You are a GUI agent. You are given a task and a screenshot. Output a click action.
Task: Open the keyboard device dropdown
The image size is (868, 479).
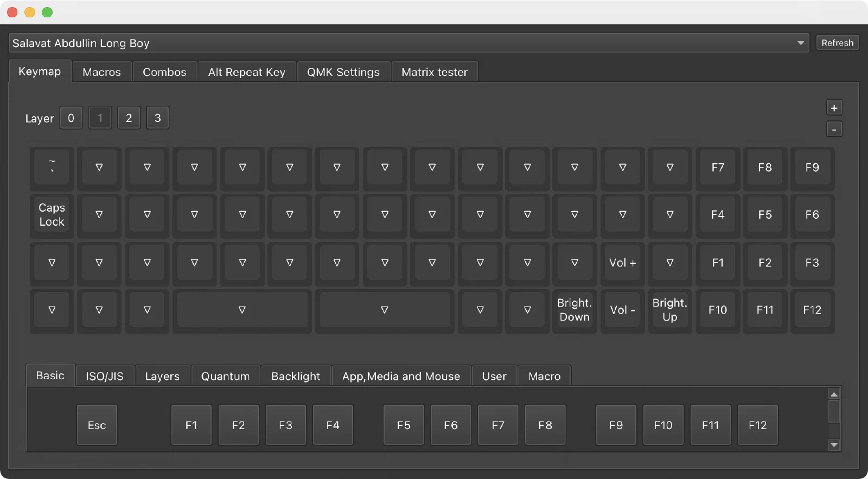409,43
